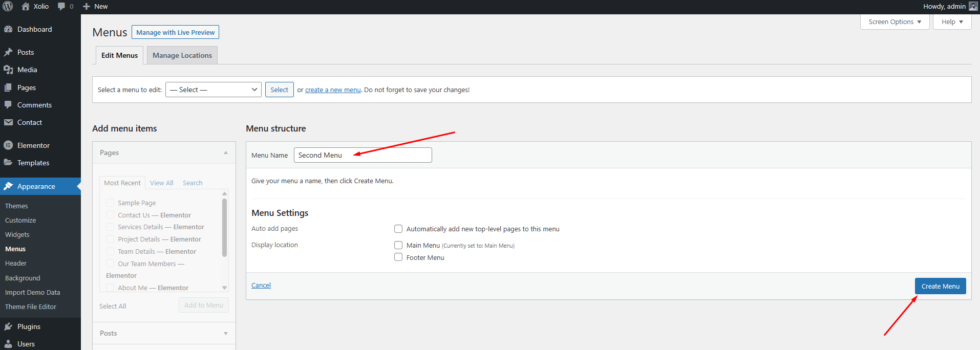Open Media library icon in sidebar
Screen dimensions: 980x350
[8, 70]
